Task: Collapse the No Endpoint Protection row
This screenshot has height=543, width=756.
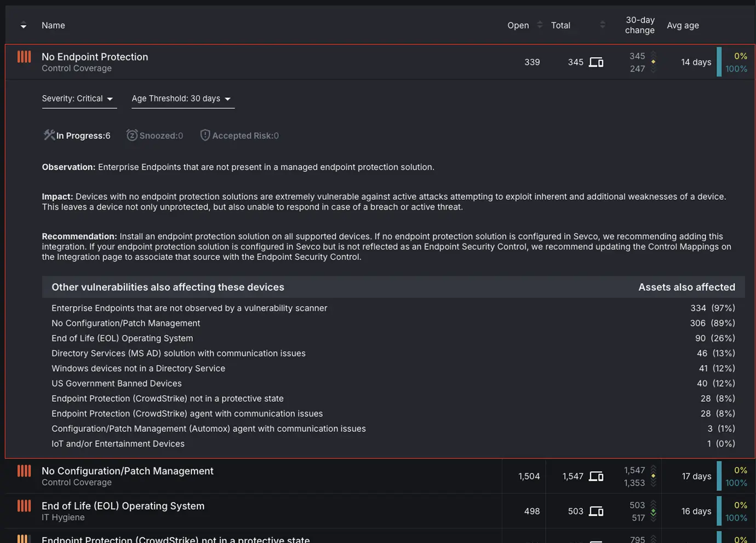Action: click(380, 62)
